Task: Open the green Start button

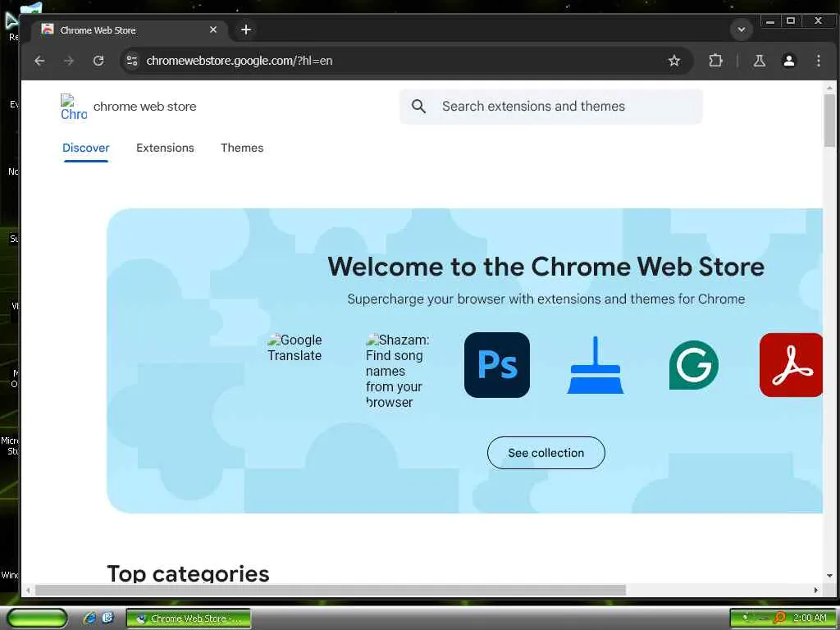Action: pyautogui.click(x=37, y=619)
